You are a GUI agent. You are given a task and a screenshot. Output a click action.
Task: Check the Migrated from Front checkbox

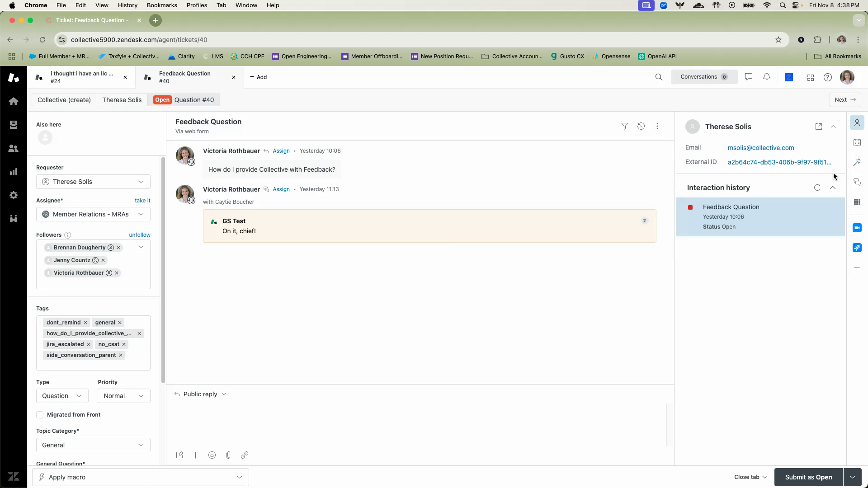pos(40,415)
